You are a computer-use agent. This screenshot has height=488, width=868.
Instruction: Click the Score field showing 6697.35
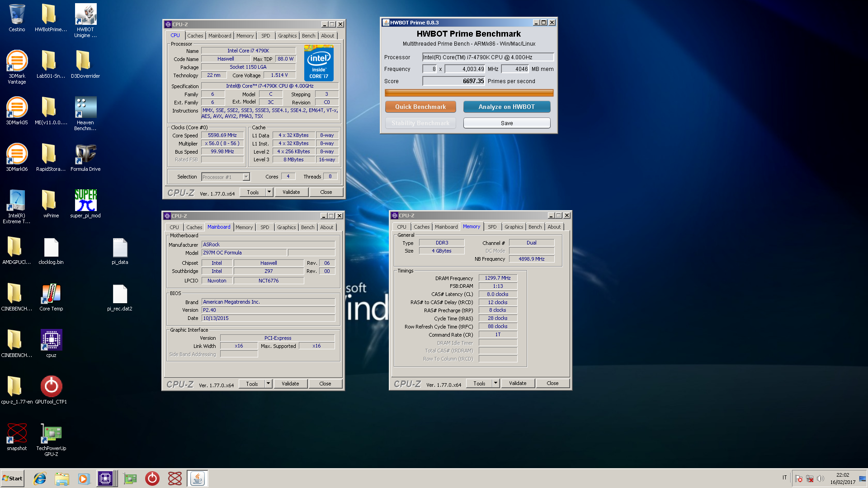click(453, 81)
